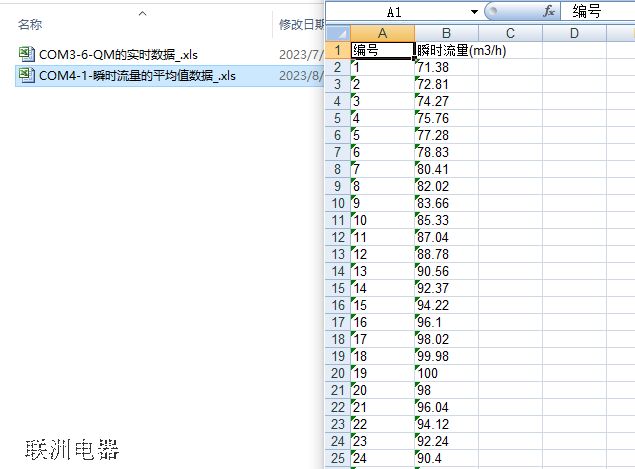Select column C header
The width and height of the screenshot is (635, 469).
[x=510, y=33]
